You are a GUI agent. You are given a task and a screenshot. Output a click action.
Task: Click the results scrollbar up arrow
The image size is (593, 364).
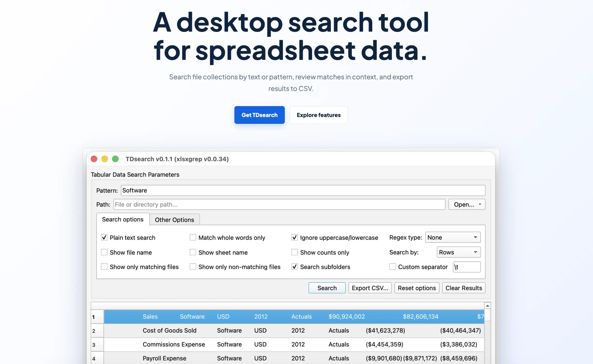point(488,306)
